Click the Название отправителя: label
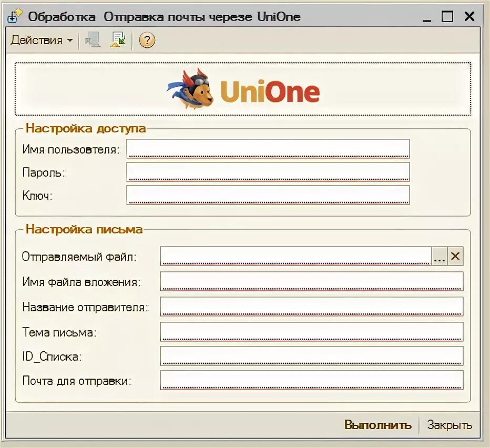 (x=85, y=307)
